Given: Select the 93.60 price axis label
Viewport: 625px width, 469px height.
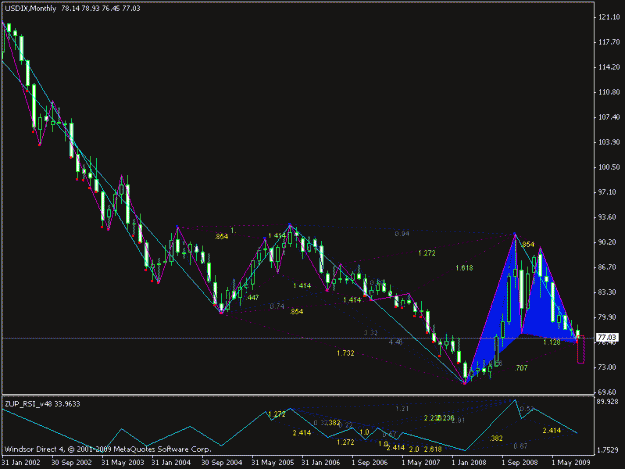Looking at the screenshot, I should point(609,217).
